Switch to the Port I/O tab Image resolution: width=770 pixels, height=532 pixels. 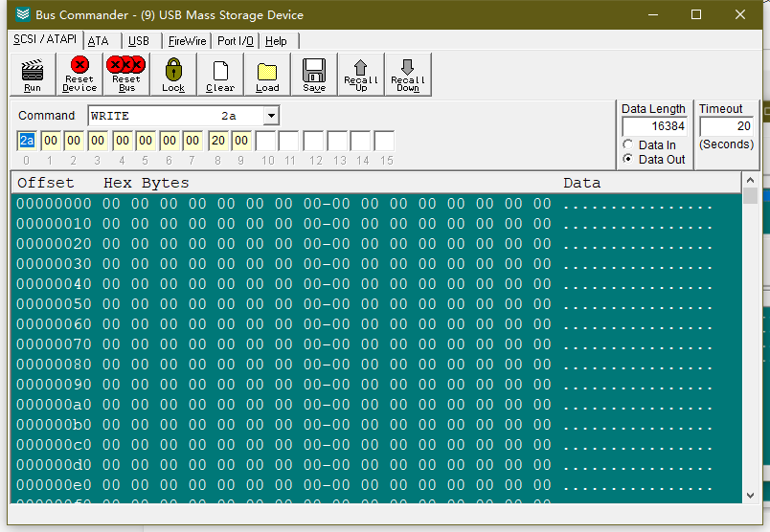236,41
